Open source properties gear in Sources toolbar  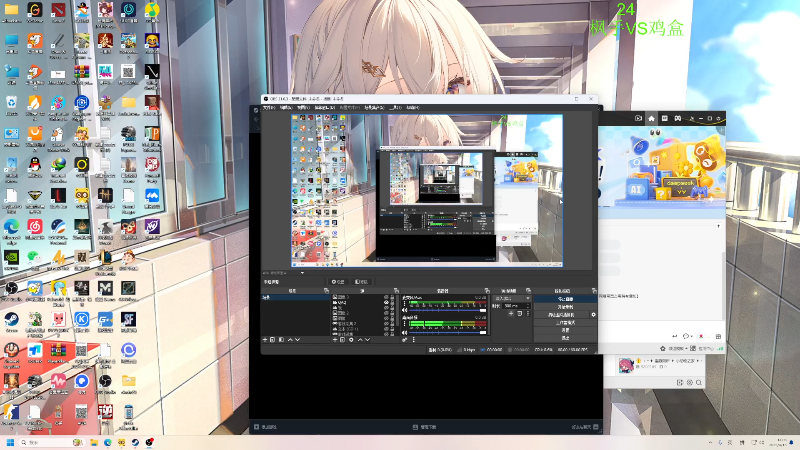352,340
